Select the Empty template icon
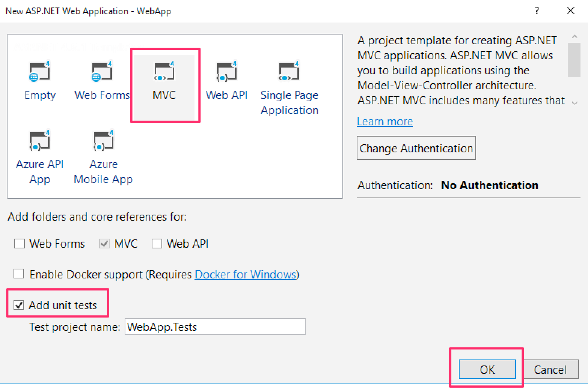 (40, 71)
